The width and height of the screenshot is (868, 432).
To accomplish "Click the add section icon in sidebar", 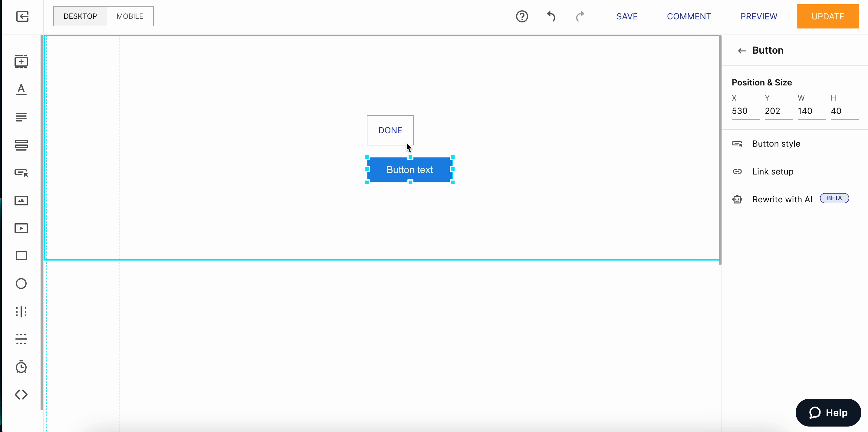I will click(21, 62).
